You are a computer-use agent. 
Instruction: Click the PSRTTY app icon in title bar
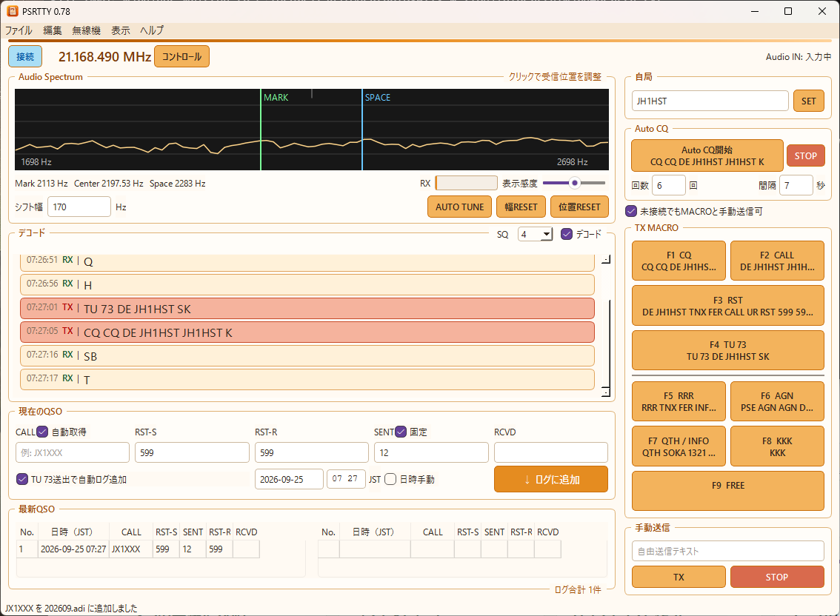[13, 10]
